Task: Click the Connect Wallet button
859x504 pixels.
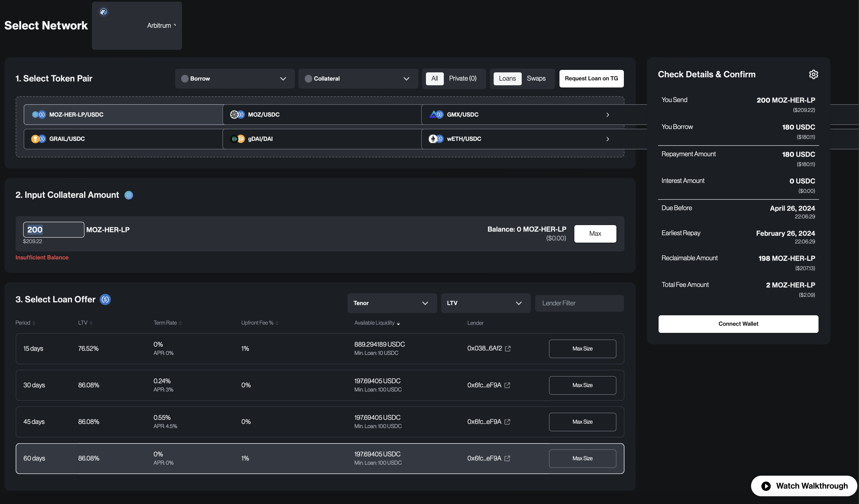Action: pos(738,324)
